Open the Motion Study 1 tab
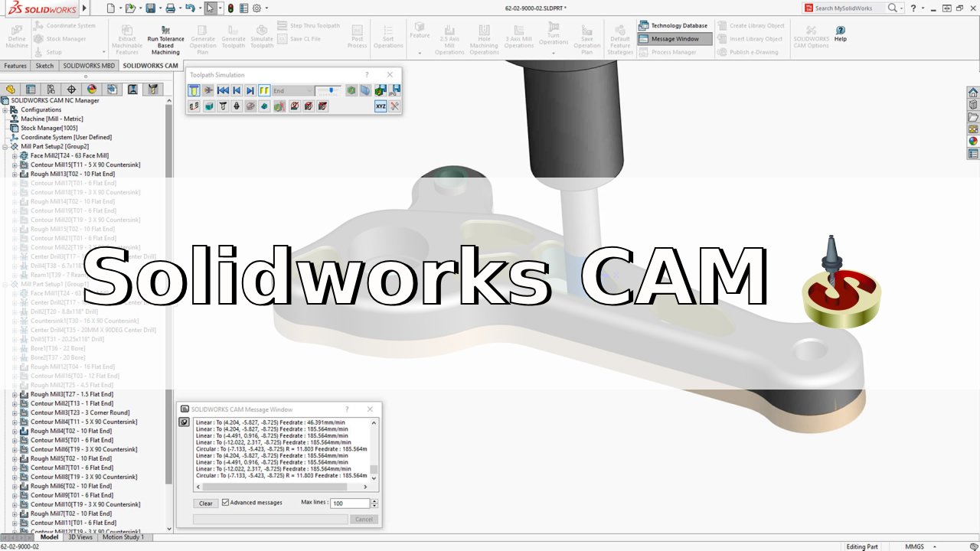The height and width of the screenshot is (551, 980). click(x=122, y=537)
